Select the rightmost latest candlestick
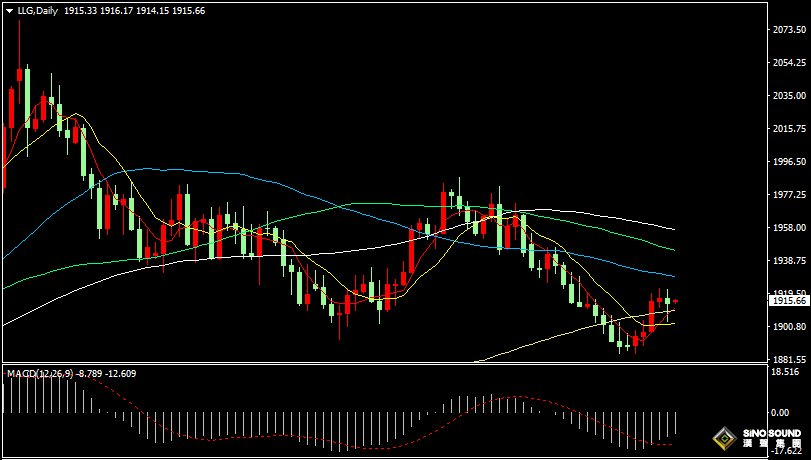 [676, 300]
